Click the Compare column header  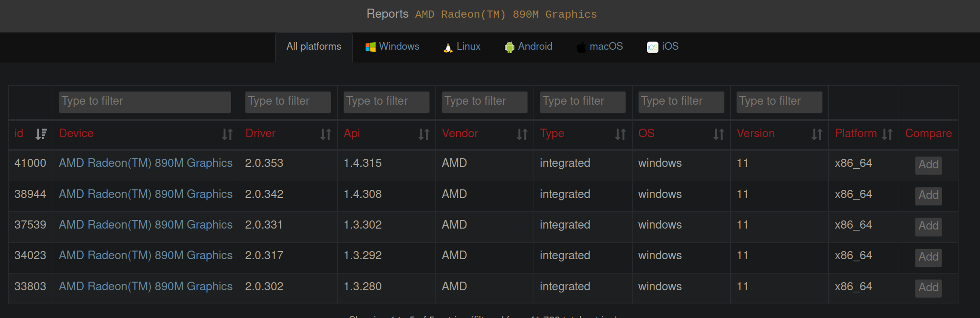point(928,133)
